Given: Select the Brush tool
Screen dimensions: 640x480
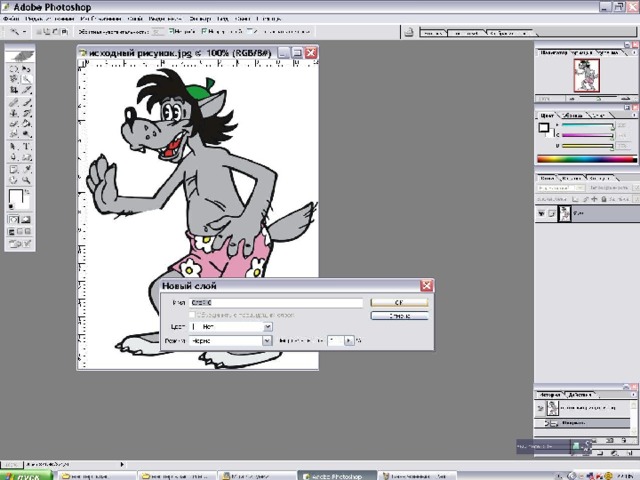Looking at the screenshot, I should pyautogui.click(x=26, y=102).
